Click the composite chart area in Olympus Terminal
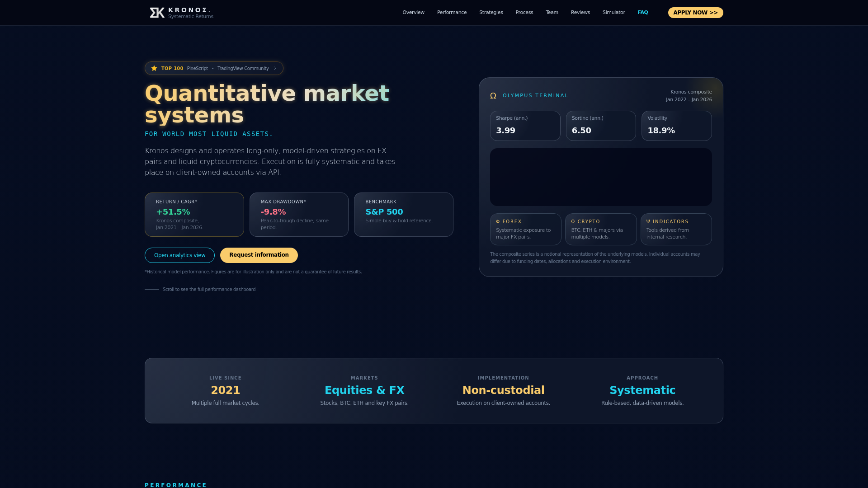Image resolution: width=868 pixels, height=488 pixels. tap(601, 177)
